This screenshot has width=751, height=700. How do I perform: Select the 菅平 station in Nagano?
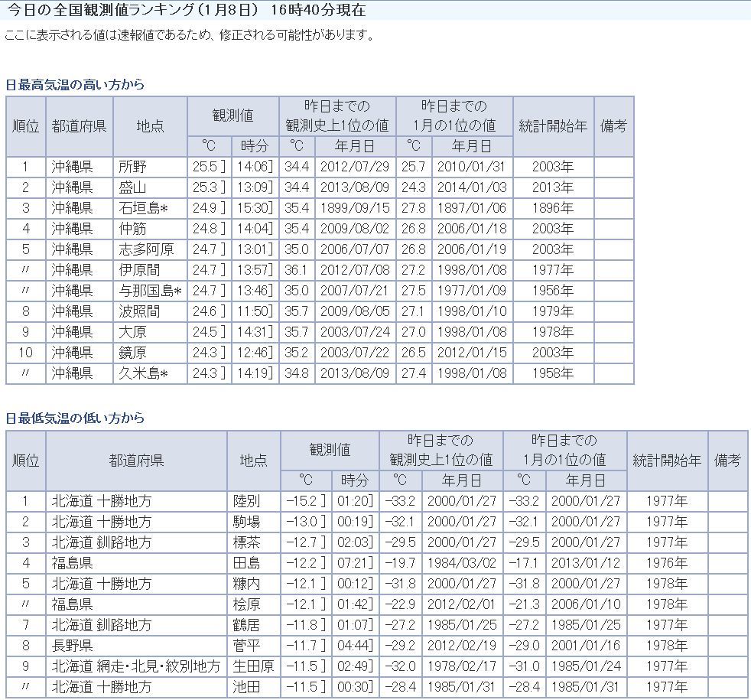(246, 625)
